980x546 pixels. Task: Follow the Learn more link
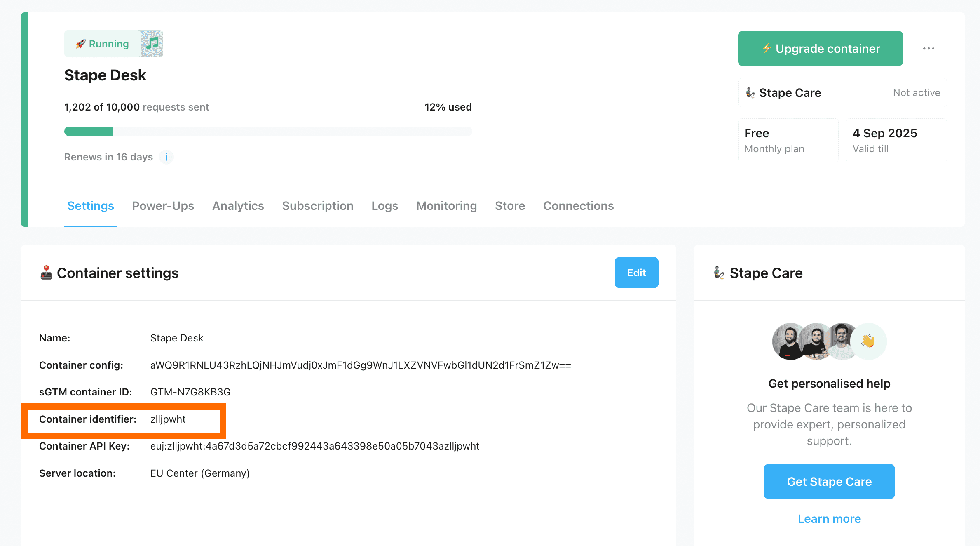pyautogui.click(x=829, y=519)
